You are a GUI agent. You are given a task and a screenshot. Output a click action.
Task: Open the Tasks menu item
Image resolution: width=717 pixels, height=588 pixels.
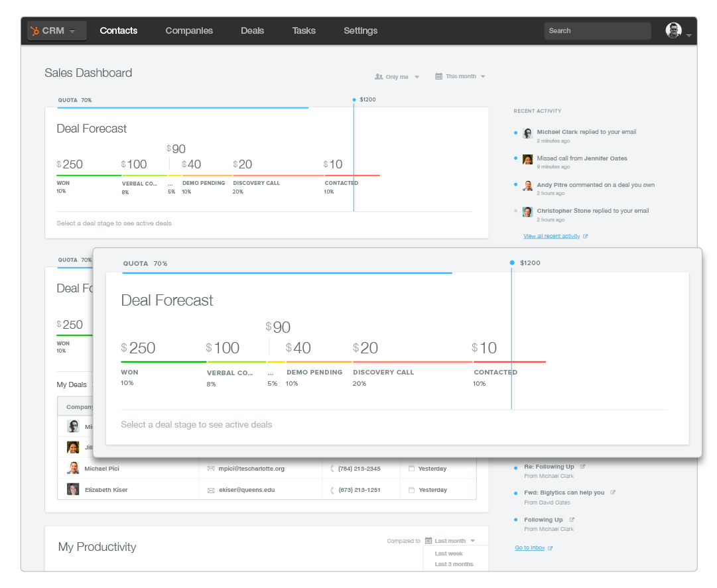click(x=304, y=30)
